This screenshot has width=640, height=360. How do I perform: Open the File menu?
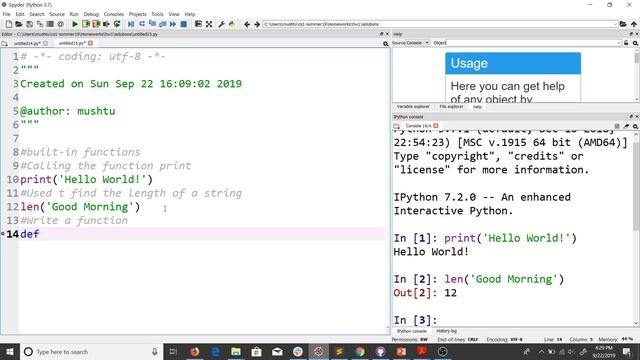click(7, 14)
